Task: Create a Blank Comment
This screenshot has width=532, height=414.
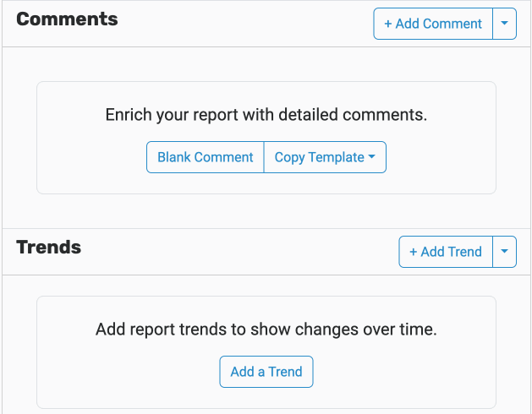Action: tap(206, 157)
